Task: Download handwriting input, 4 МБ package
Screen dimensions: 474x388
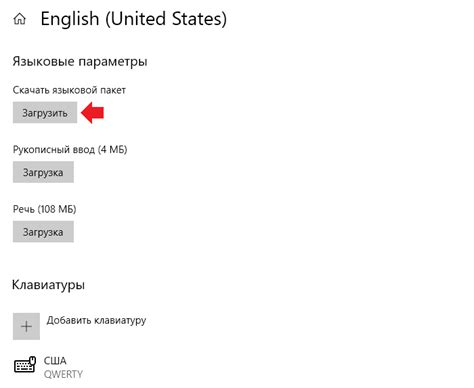Action: 43,172
